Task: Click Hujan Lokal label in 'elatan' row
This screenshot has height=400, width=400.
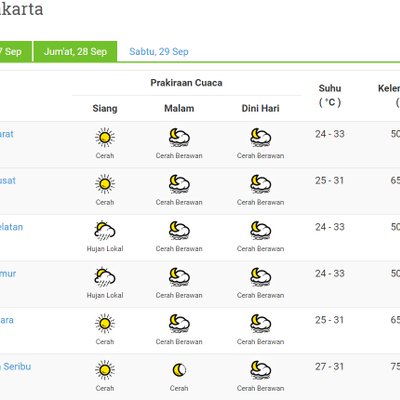Action: [105, 249]
